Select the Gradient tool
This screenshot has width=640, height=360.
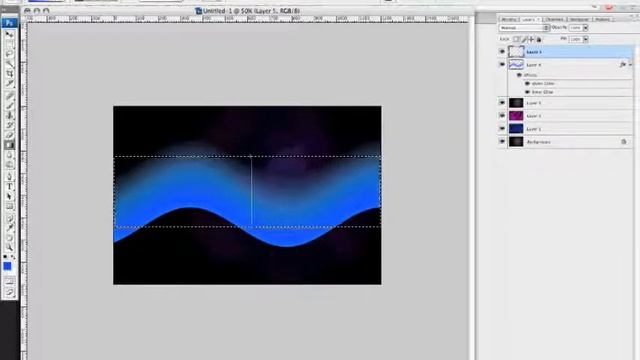click(x=9, y=145)
